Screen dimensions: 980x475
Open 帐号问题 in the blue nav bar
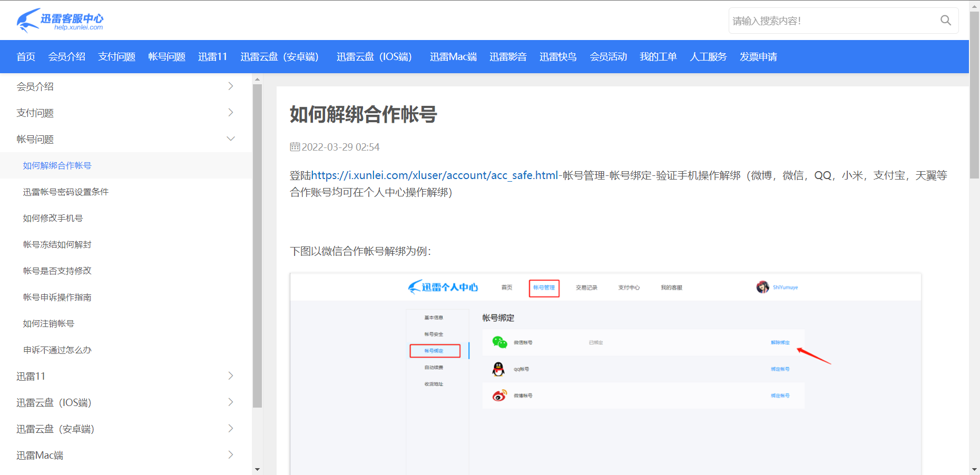pyautogui.click(x=166, y=56)
